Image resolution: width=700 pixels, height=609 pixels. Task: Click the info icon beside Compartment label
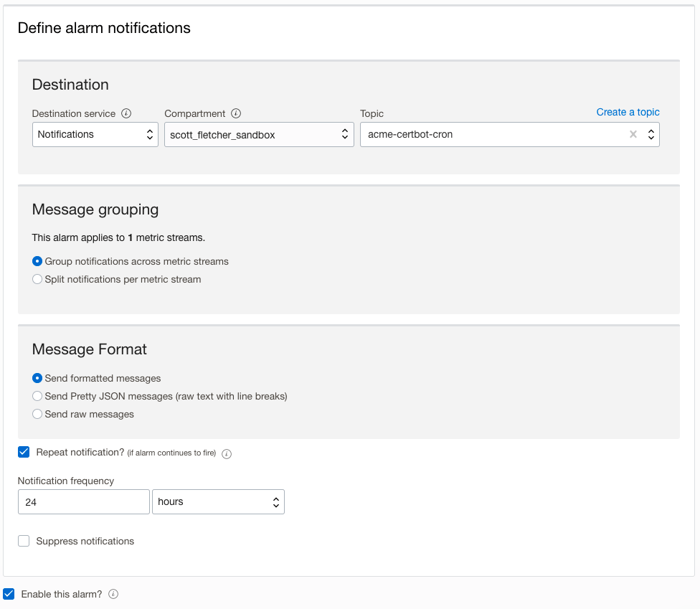pos(236,113)
